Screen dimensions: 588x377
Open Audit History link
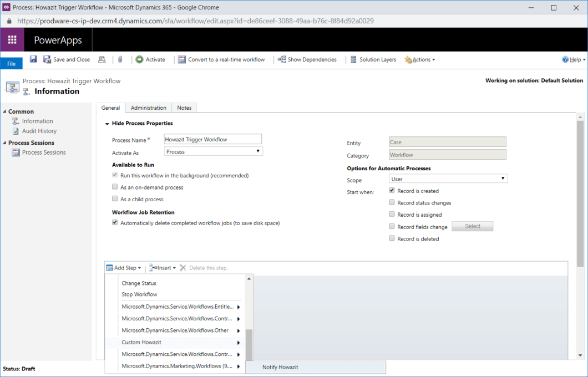pyautogui.click(x=39, y=131)
